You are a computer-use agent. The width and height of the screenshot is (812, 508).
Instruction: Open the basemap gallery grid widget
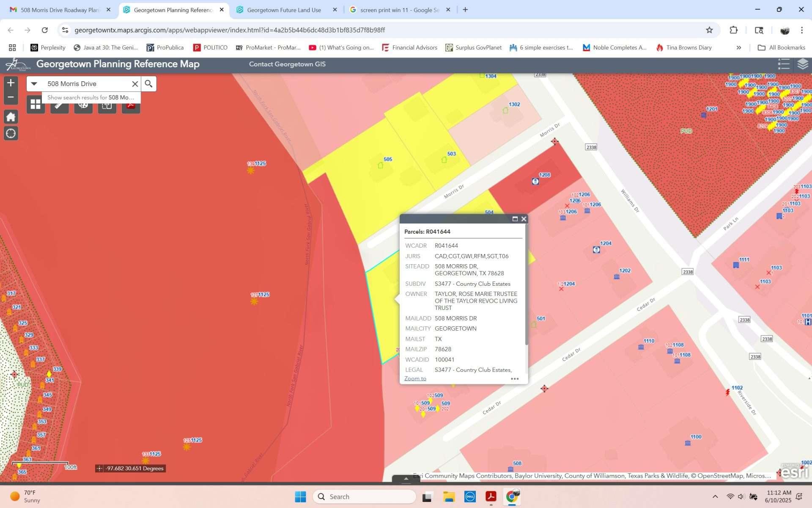[x=36, y=104]
